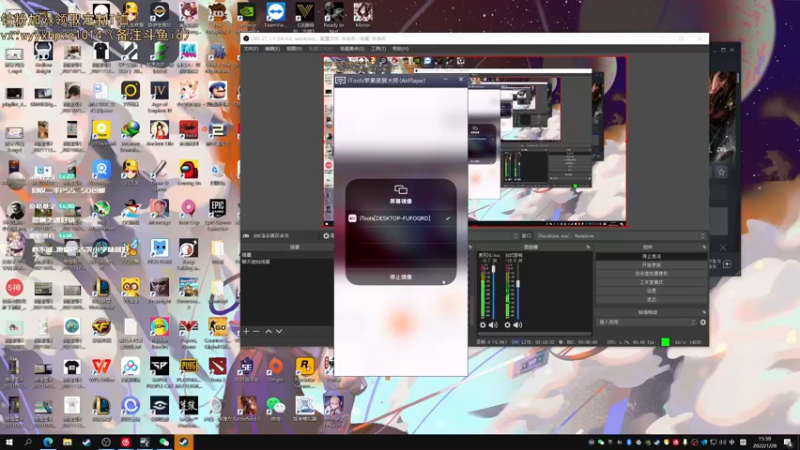The height and width of the screenshot is (450, 800).
Task: Toggle the OBS virtual camera (启动虚拟摄像机)
Action: tap(651, 273)
